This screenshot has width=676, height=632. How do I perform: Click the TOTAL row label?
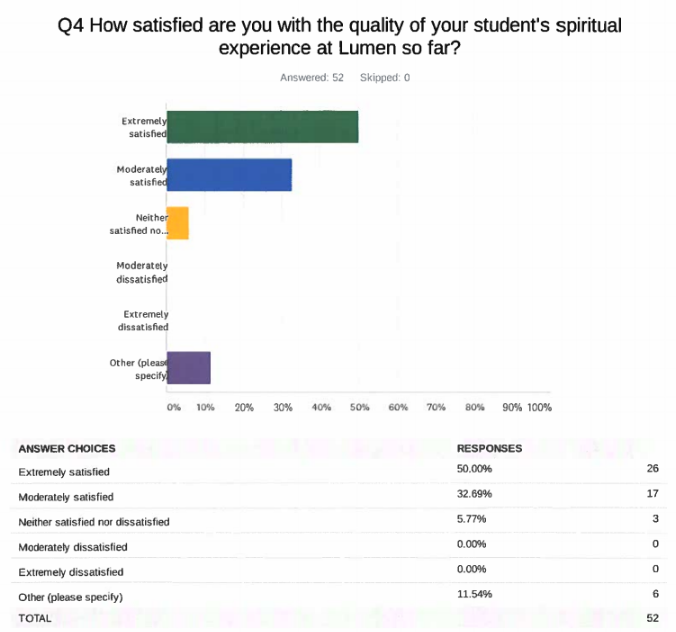[x=35, y=618]
